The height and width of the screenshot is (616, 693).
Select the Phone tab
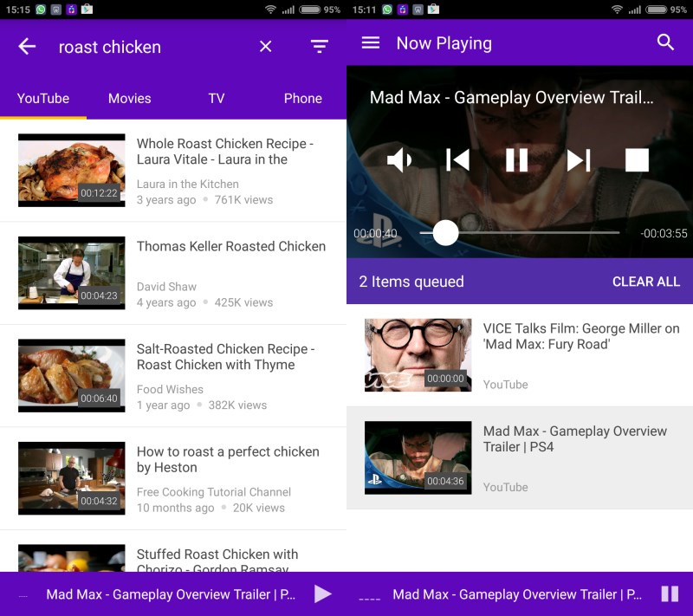point(303,99)
